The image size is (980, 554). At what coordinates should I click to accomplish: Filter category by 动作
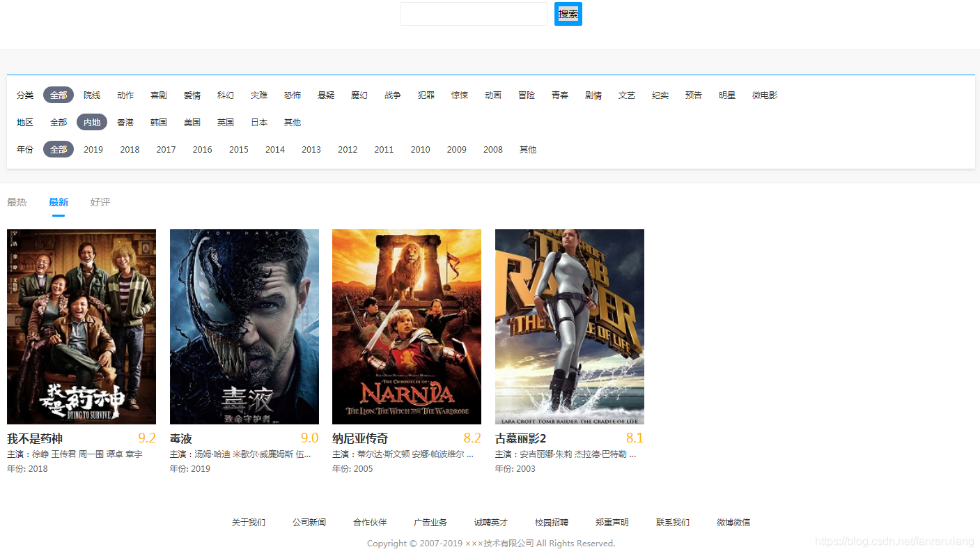click(x=125, y=95)
